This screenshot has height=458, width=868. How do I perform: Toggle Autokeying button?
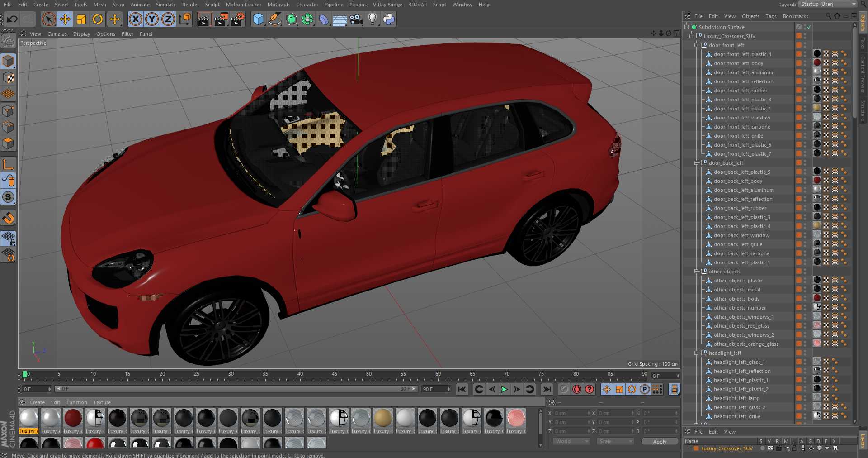(577, 389)
